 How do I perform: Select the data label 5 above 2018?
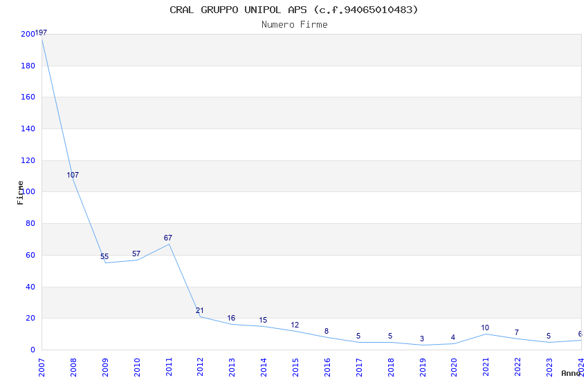390,336
